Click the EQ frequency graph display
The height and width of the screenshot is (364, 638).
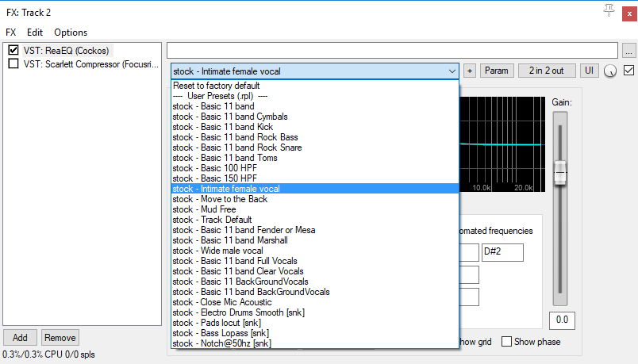[x=502, y=144]
